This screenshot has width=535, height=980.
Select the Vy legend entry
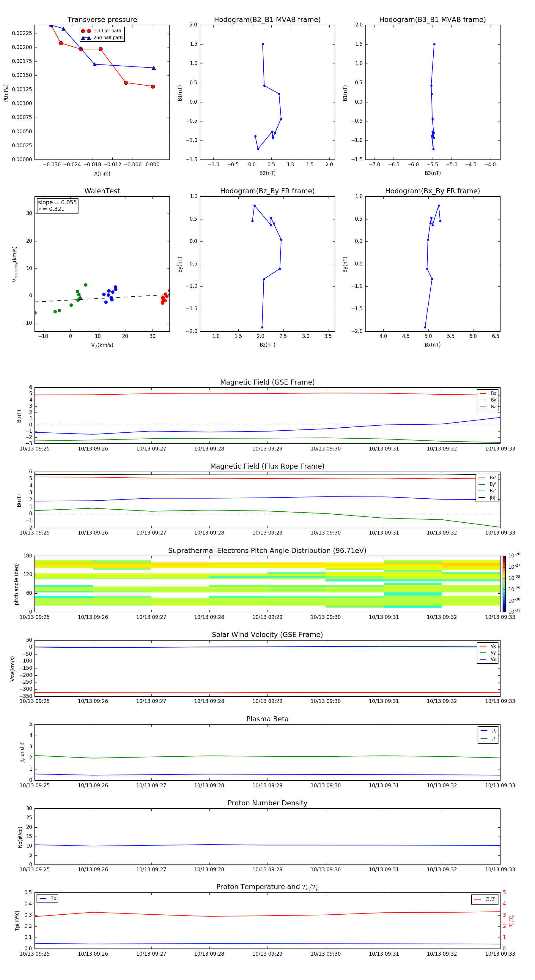[488, 652]
